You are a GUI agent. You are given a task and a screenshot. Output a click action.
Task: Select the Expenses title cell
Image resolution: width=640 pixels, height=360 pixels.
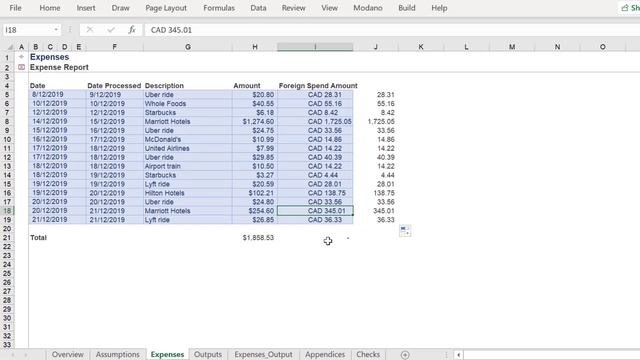pyautogui.click(x=49, y=57)
